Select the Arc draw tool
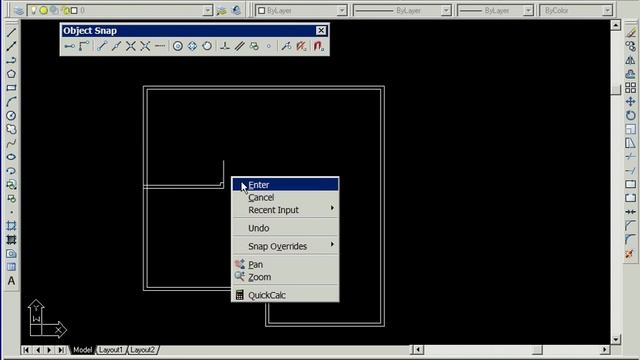This screenshot has width=640, height=360. click(x=11, y=102)
